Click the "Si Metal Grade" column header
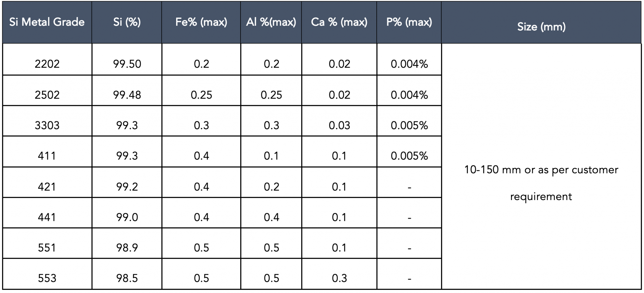This screenshot has width=644, height=293. click(x=47, y=22)
